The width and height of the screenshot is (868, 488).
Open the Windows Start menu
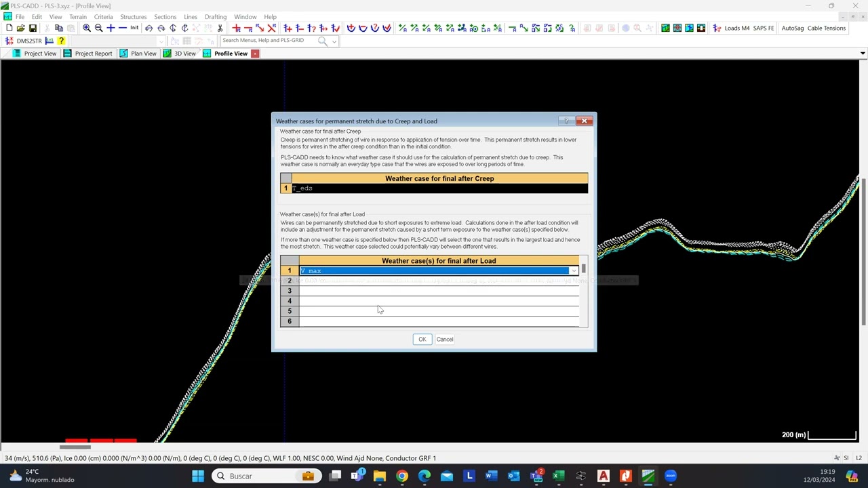coord(197,476)
